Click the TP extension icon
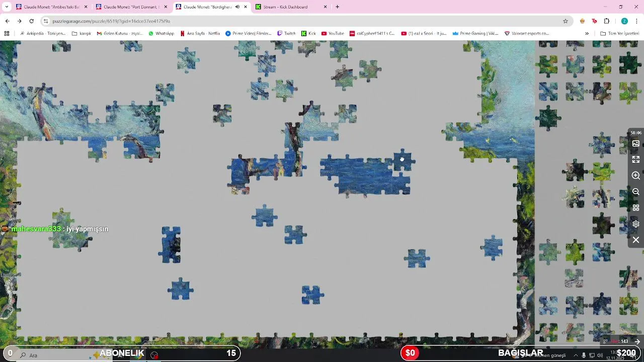Screen dimensions: 644x362 click(594, 21)
